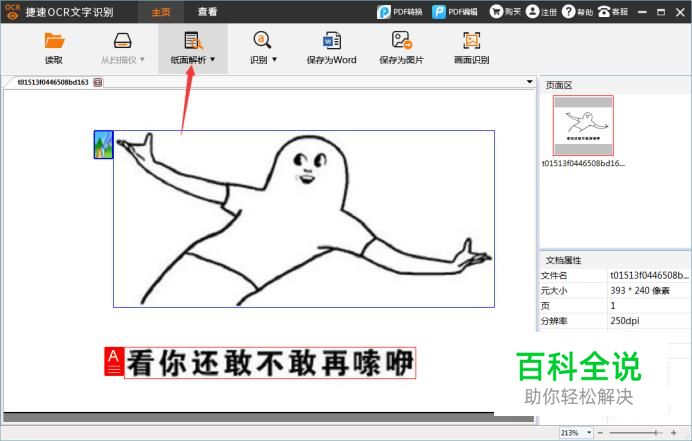The height and width of the screenshot is (441, 692).
Task: Select the page thumbnail in 页面区
Action: [x=583, y=125]
